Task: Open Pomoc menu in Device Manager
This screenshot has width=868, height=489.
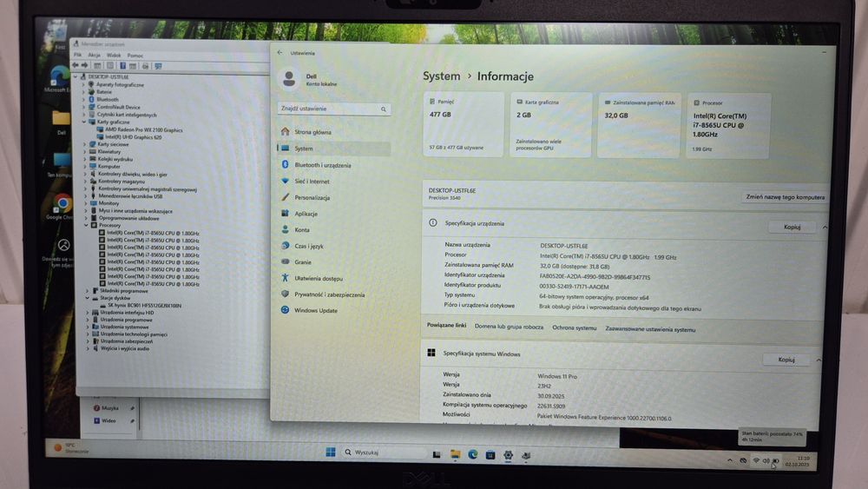Action: pyautogui.click(x=135, y=56)
